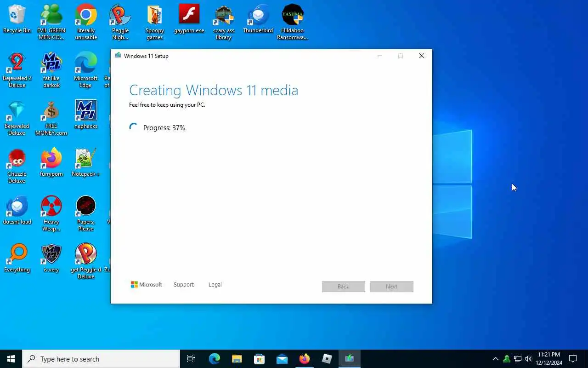Select the Peggle Nights desktop icon
This screenshot has height=368, width=588.
(120, 22)
